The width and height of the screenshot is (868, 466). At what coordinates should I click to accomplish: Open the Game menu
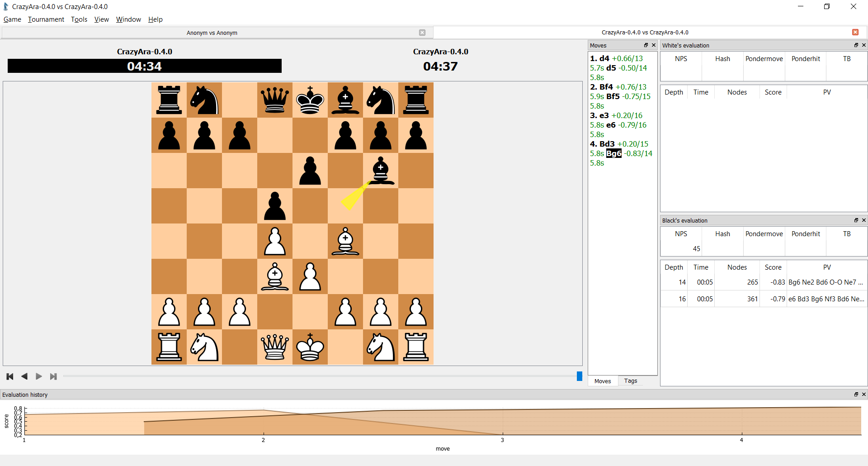coord(12,19)
